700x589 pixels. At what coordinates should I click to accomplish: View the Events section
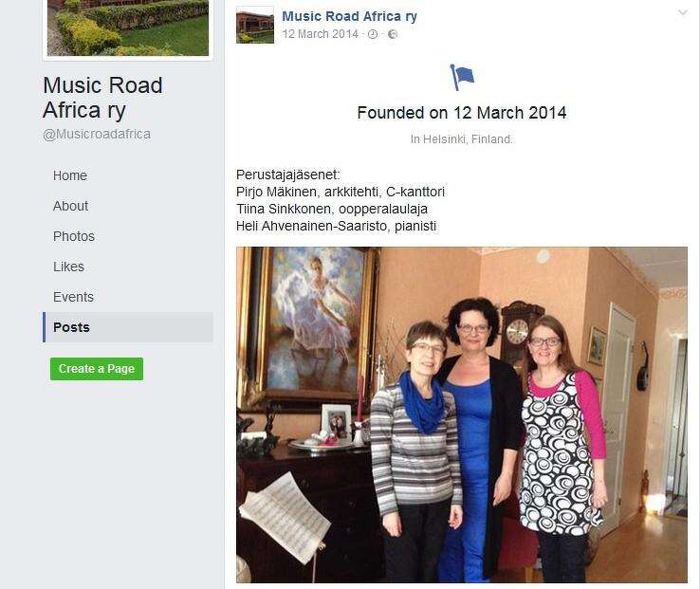coord(73,297)
